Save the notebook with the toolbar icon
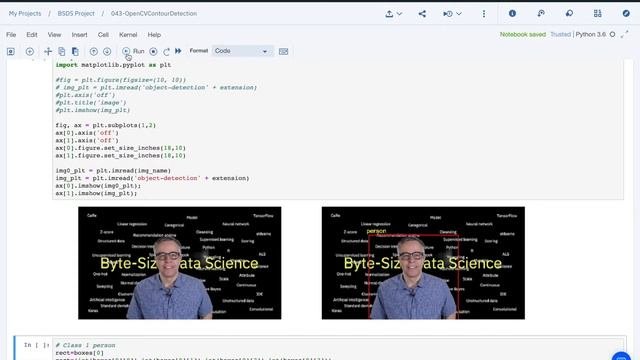Viewport: 640px width, 360px height. click(x=11, y=51)
